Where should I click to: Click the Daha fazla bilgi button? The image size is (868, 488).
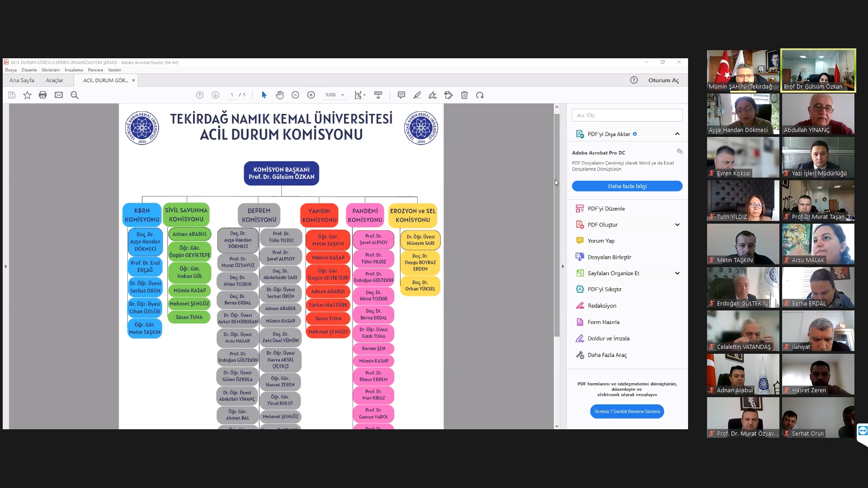[x=627, y=186]
